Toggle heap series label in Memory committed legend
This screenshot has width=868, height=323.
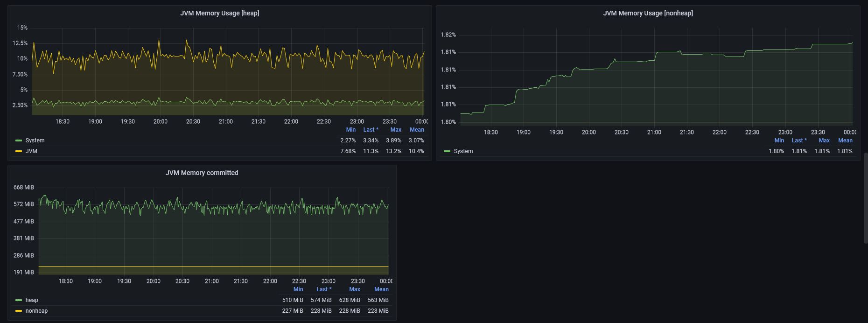click(x=32, y=300)
